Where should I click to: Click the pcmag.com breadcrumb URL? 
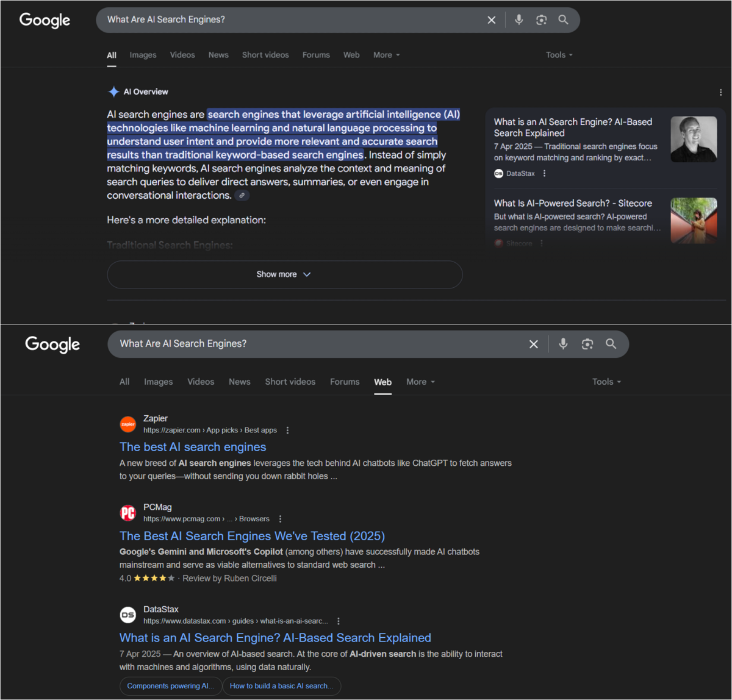click(x=206, y=520)
